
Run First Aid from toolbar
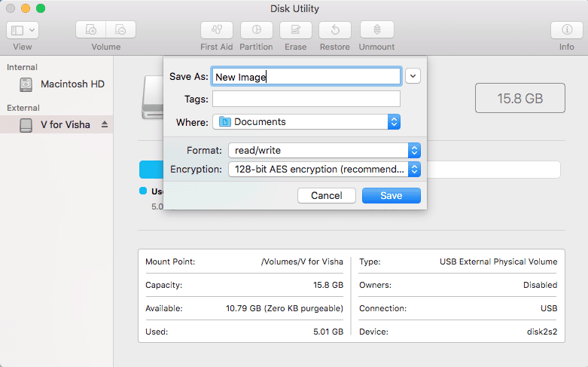217,29
